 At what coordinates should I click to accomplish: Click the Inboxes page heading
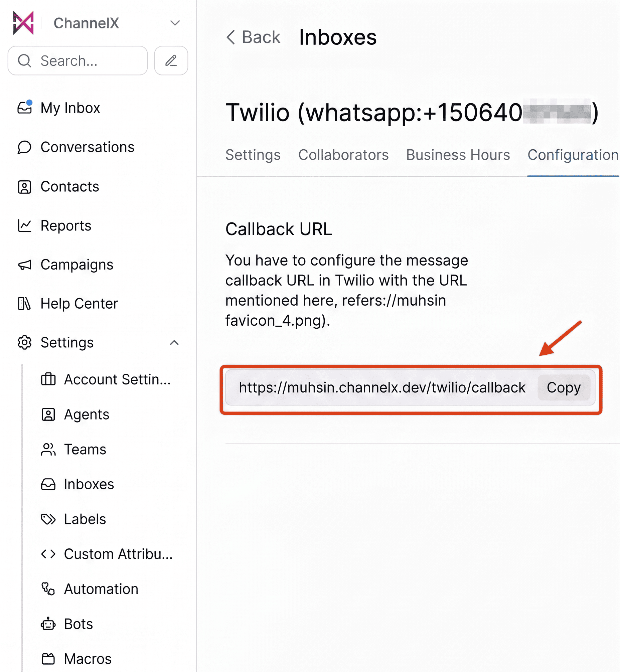[338, 37]
